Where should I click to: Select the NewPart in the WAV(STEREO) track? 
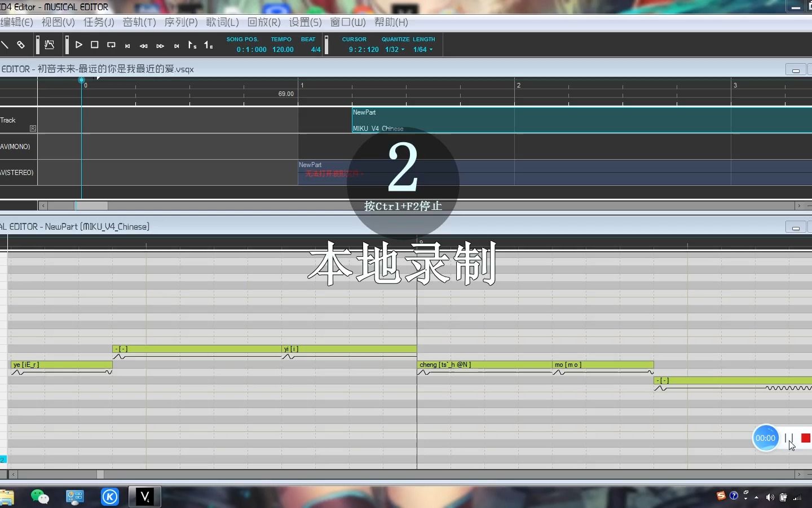point(555,172)
